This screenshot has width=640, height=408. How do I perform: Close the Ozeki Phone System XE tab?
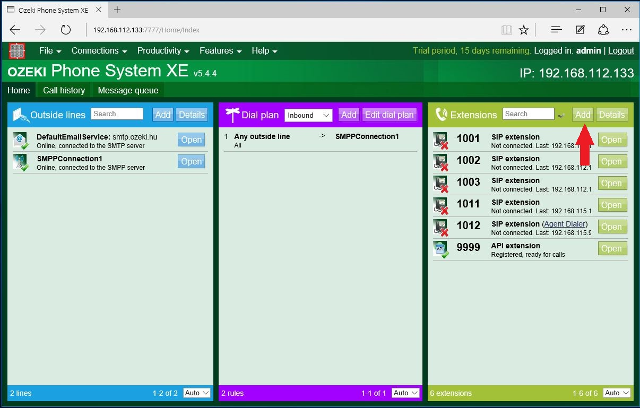(98, 9)
